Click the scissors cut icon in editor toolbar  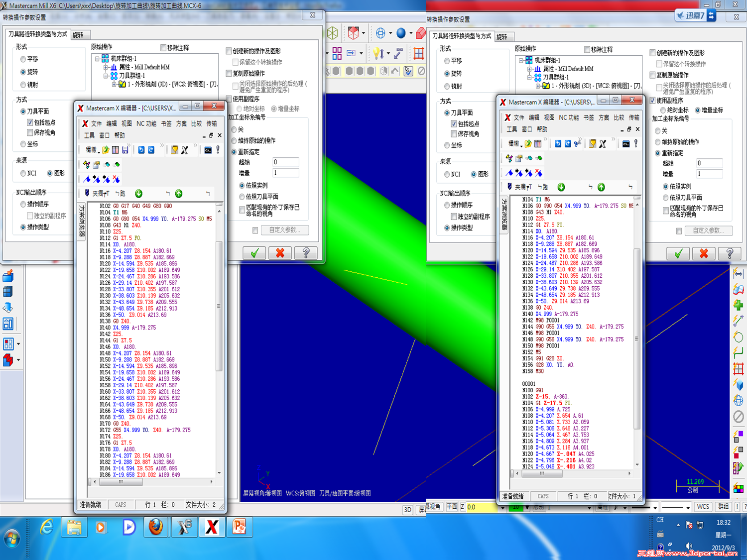click(x=578, y=144)
